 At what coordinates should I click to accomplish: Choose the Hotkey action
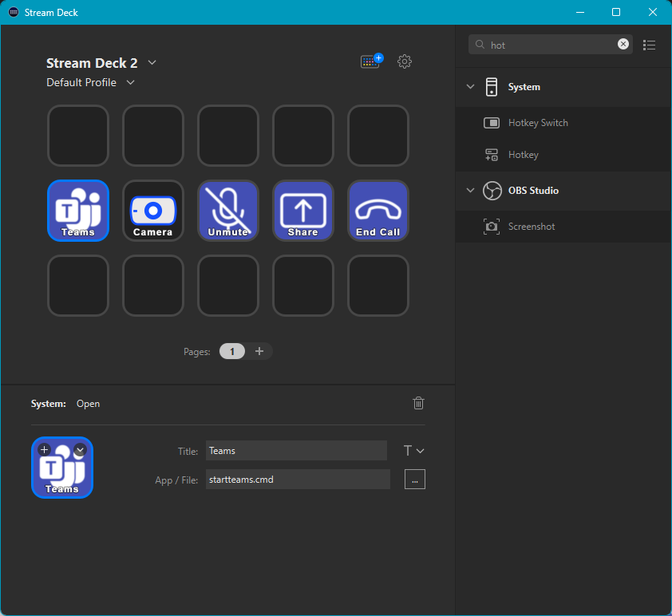click(x=523, y=155)
